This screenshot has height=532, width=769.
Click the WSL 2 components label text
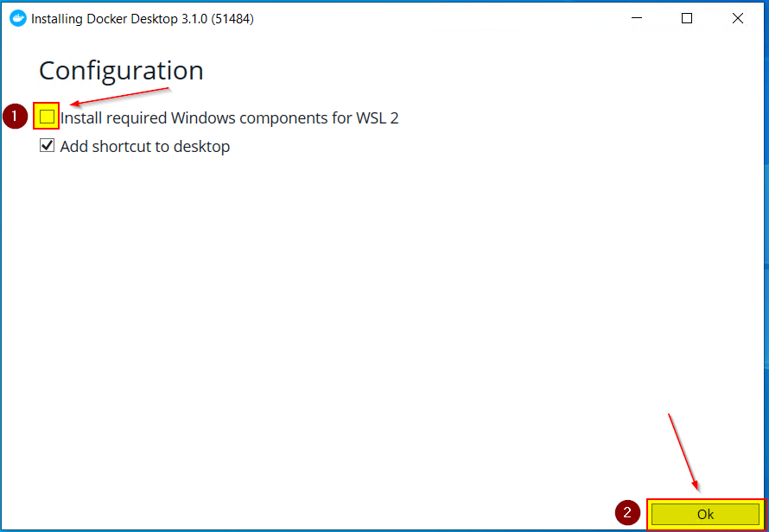[230, 118]
